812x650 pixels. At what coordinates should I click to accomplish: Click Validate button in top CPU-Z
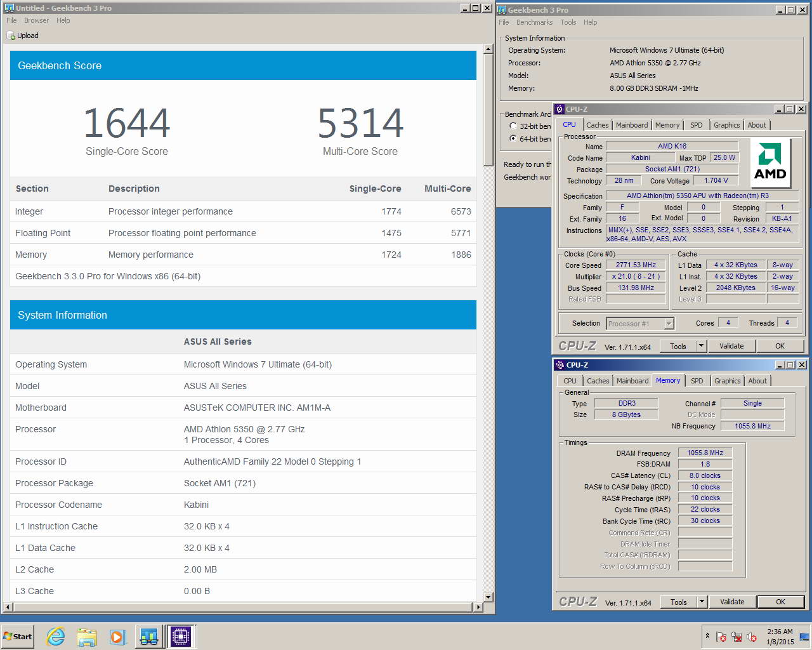(x=731, y=346)
